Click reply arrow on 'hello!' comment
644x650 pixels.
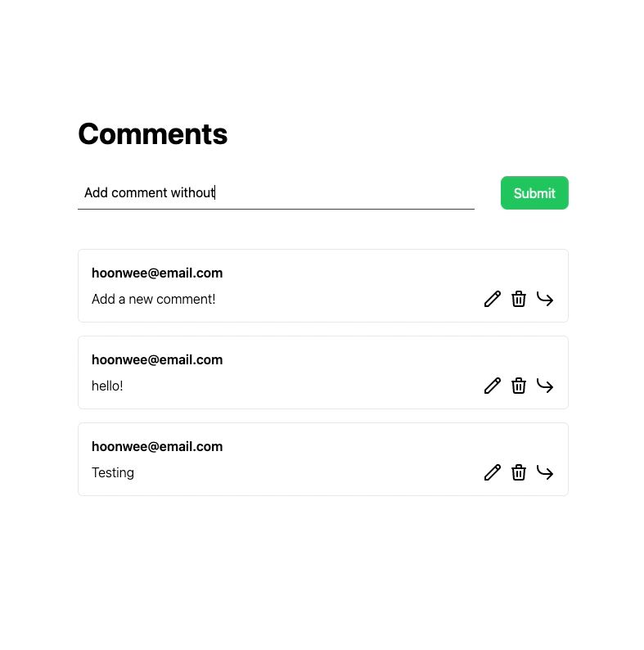545,386
